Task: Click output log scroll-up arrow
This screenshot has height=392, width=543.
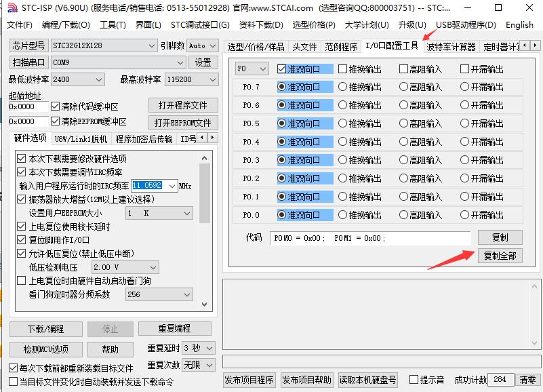Action: pos(534,286)
